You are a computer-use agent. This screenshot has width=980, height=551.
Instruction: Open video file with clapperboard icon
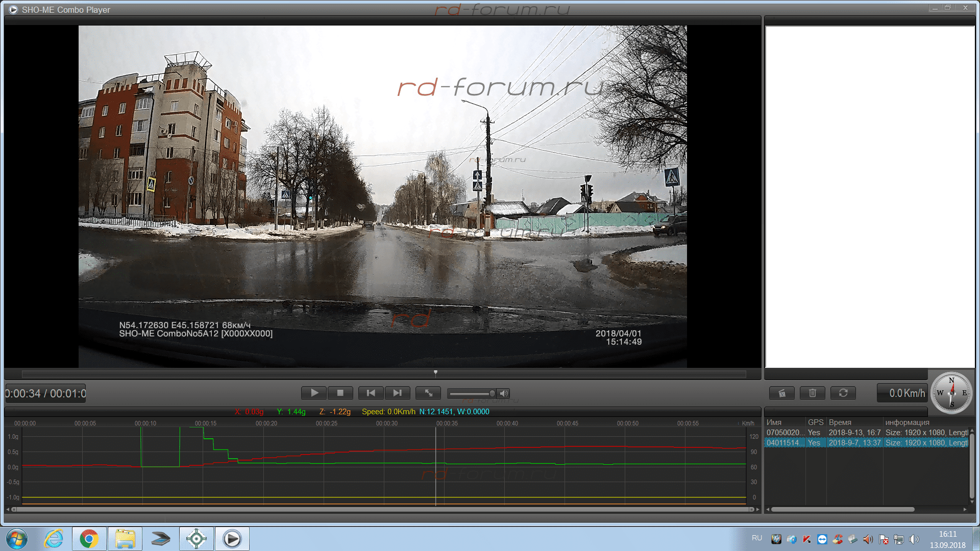782,393
